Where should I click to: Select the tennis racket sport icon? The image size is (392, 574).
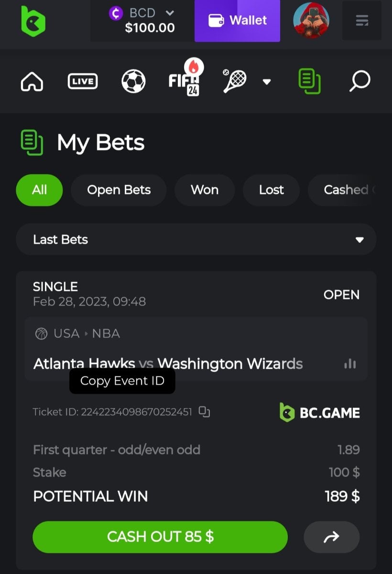[x=235, y=81]
